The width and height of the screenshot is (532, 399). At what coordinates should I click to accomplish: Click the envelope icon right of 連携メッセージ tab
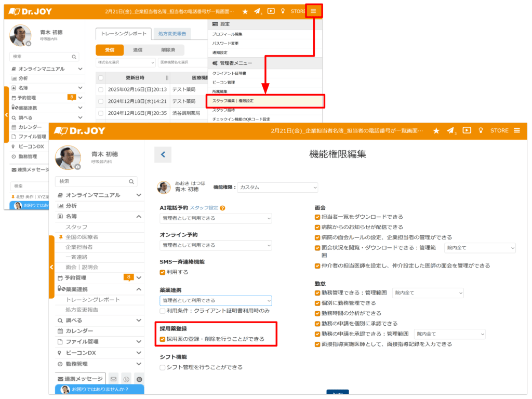pyautogui.click(x=114, y=379)
